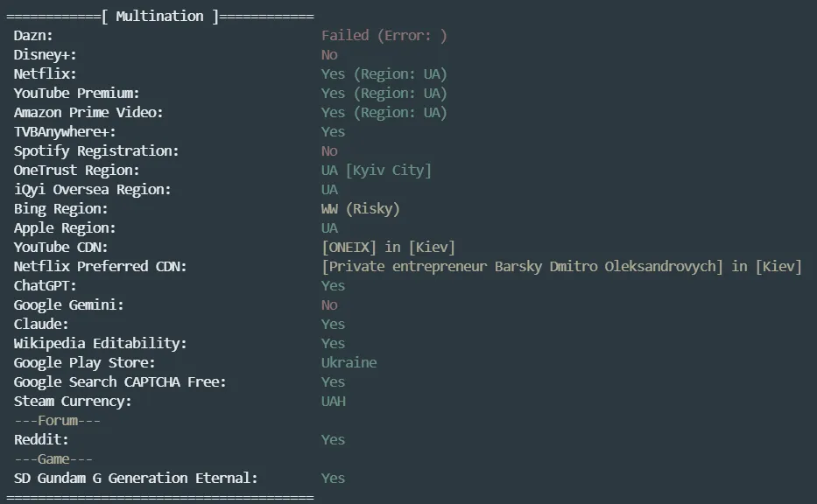Click the SD Gundam G Generation Eternal label
817x504 pixels.
click(136, 479)
